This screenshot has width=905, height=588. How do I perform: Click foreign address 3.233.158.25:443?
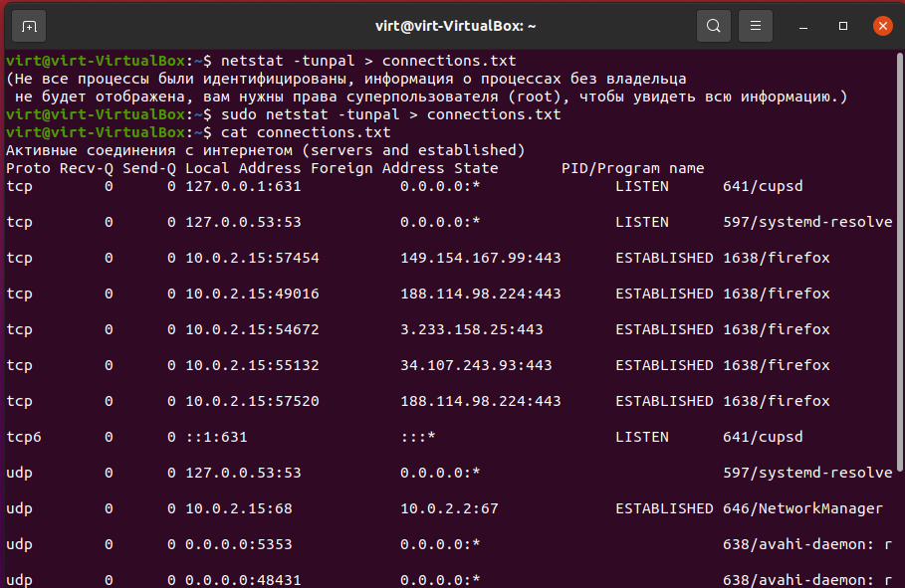[x=472, y=329]
